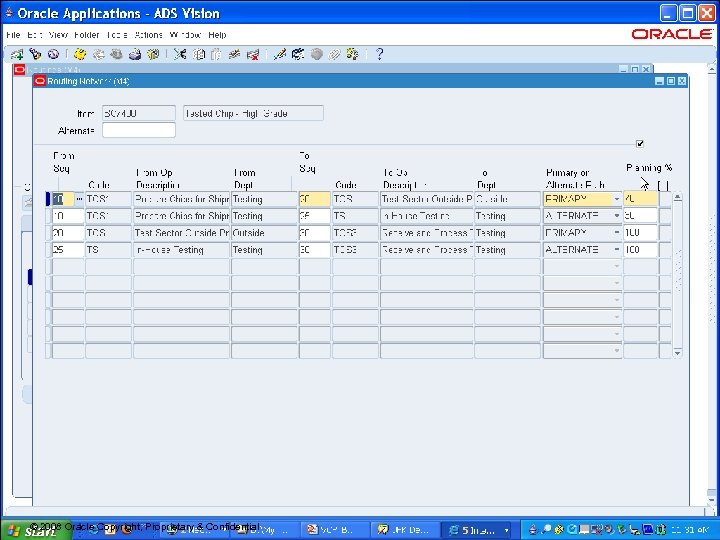The height and width of the screenshot is (540, 720).
Task: Expand PRIMARY dropdown in first routing row
Action: coord(617,199)
